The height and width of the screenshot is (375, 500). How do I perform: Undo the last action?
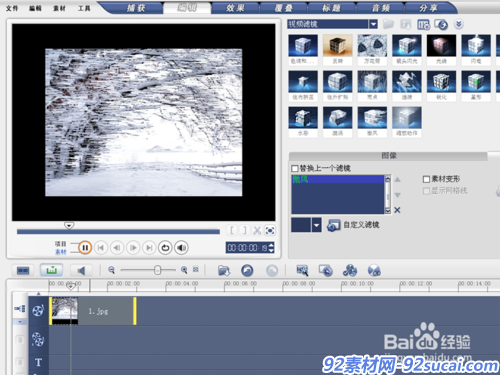(247, 270)
